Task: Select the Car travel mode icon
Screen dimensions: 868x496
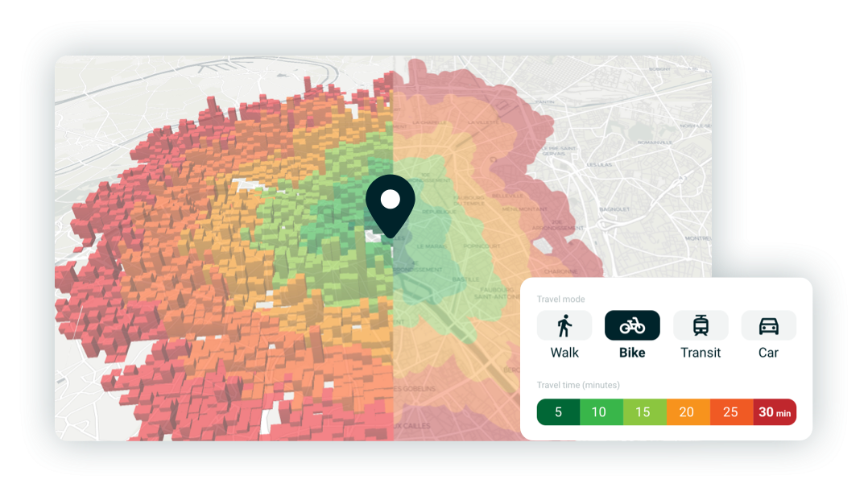Action: (x=768, y=325)
